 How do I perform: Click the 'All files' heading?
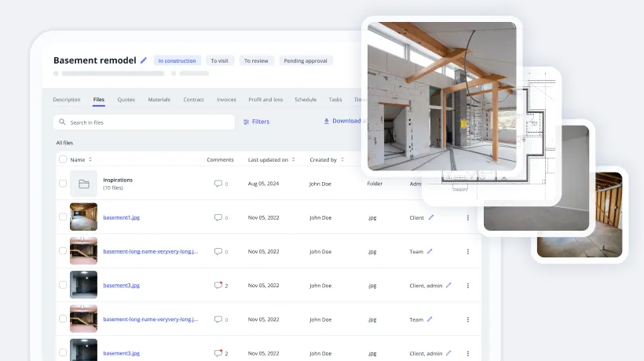click(64, 143)
